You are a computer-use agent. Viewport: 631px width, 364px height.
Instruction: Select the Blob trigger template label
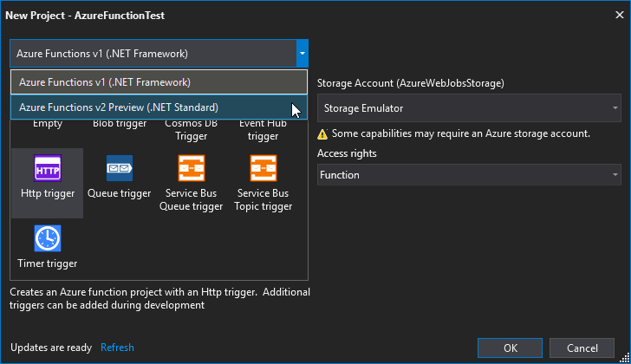click(119, 124)
